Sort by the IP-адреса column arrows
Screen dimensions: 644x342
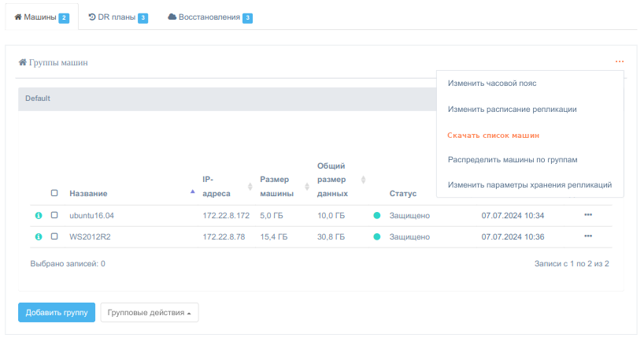250,187
